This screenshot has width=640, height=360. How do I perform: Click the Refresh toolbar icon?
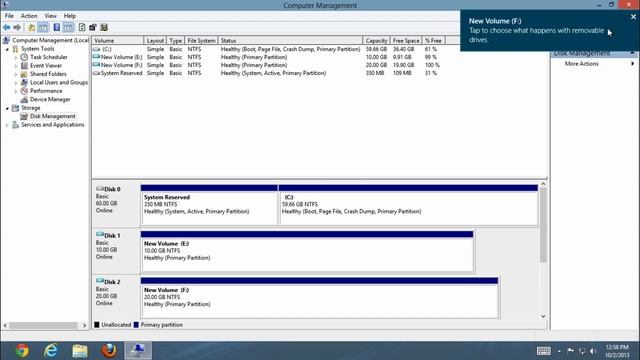tap(82, 28)
